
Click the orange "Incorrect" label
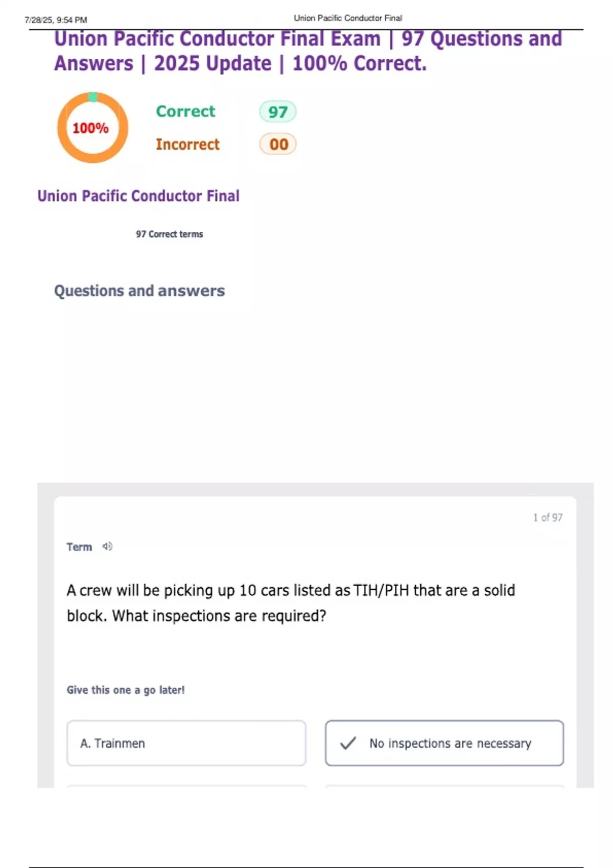[187, 144]
